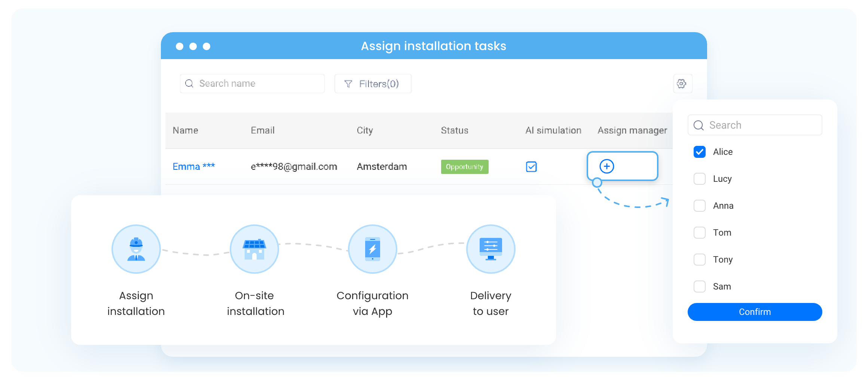This screenshot has width=868, height=386.
Task: Click the Delivery to user monitor icon
Action: point(490,249)
